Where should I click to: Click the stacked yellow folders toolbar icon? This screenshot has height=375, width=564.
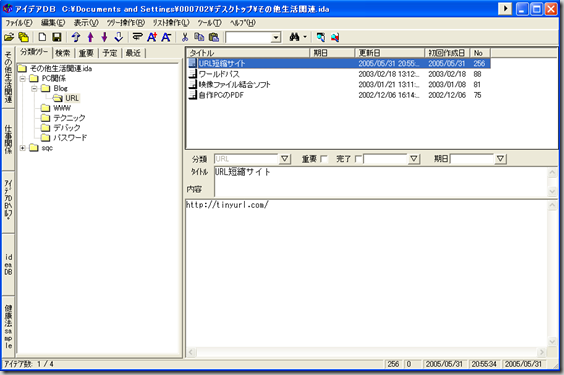point(24,37)
